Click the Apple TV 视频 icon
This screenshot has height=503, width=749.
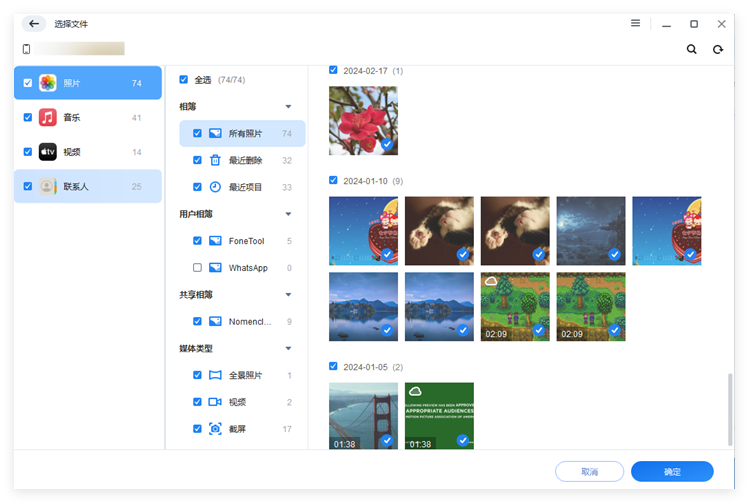[48, 152]
